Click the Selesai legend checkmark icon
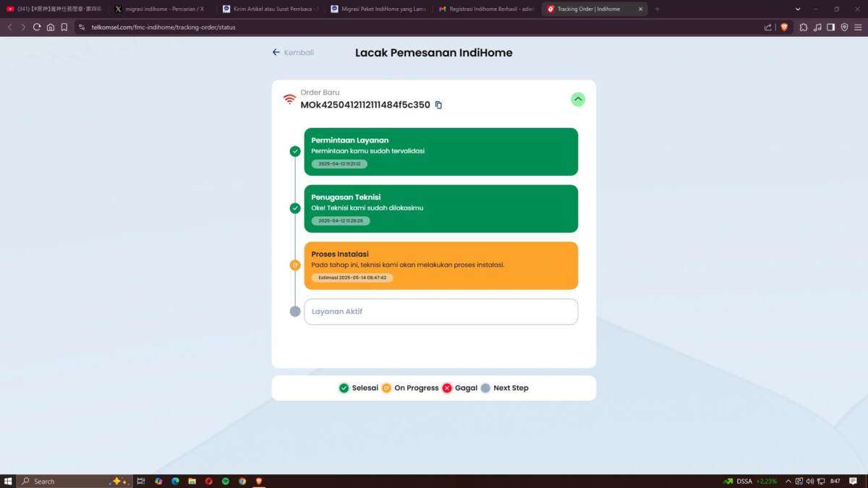This screenshot has width=868, height=488. [344, 388]
